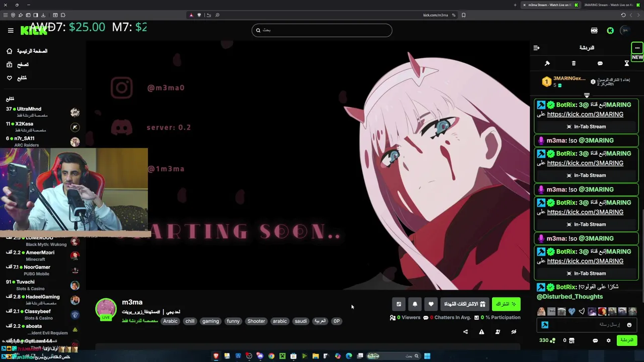Click the news card icon button
This screenshot has width=644, height=362.
[x=398, y=304]
